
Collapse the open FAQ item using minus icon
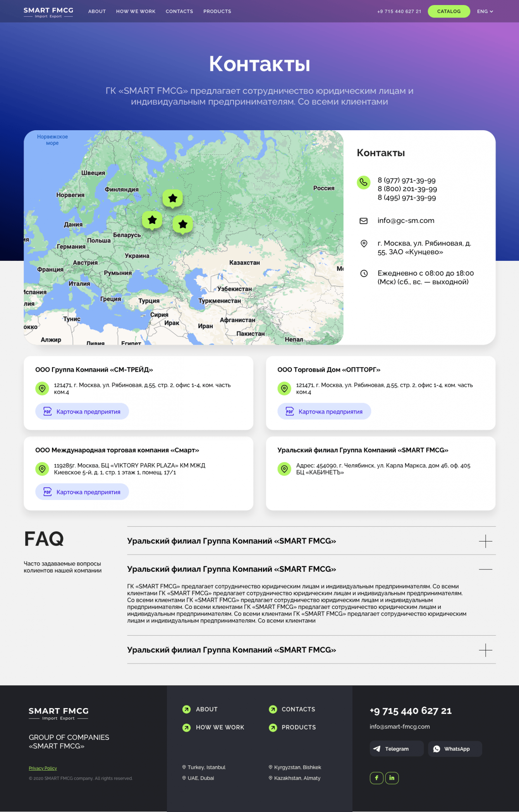coord(485,569)
